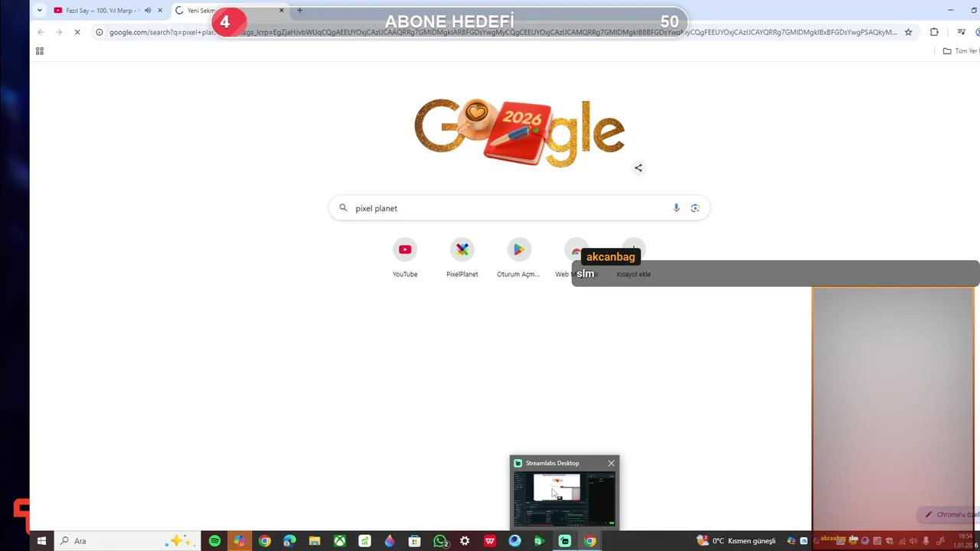Viewport: 980px width, 551px height.
Task: Open the apps grid on bookmarks bar
Action: pyautogui.click(x=40, y=51)
